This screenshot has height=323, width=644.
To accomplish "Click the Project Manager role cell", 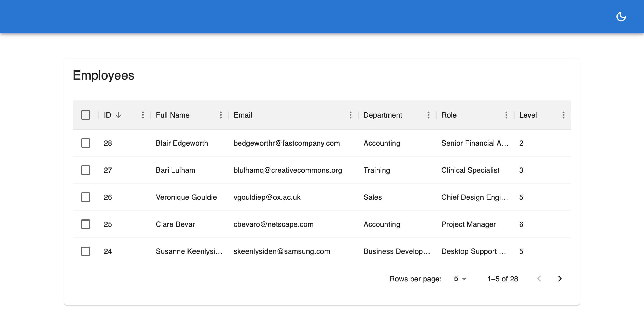I will pos(468,224).
